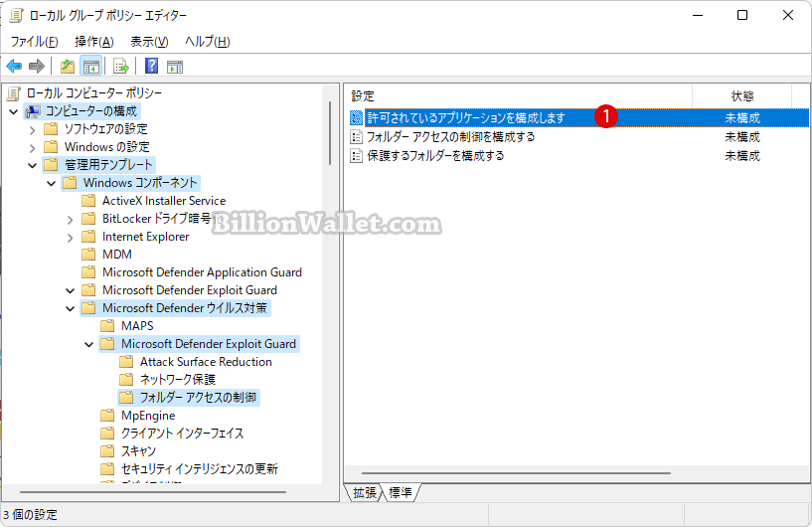Viewport: 812px width, 527px height.
Task: Maximize the Group Policy Editor window
Action: (742, 15)
